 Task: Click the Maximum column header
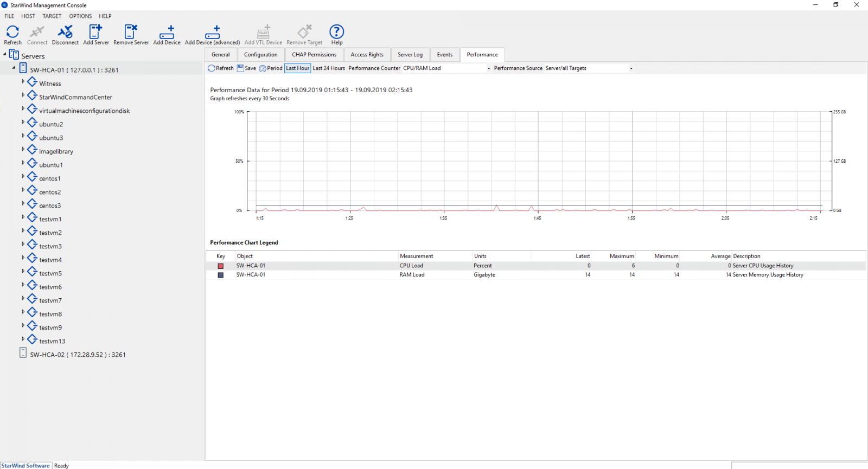(x=622, y=256)
